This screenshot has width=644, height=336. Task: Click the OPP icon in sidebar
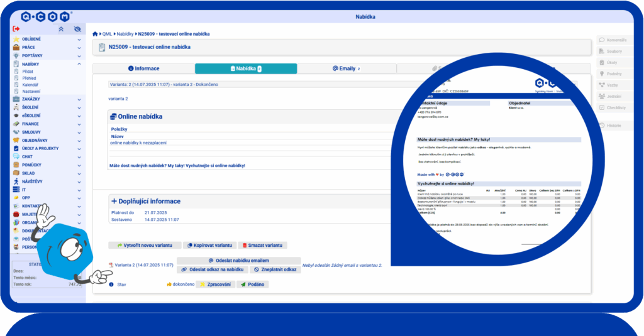point(16,198)
